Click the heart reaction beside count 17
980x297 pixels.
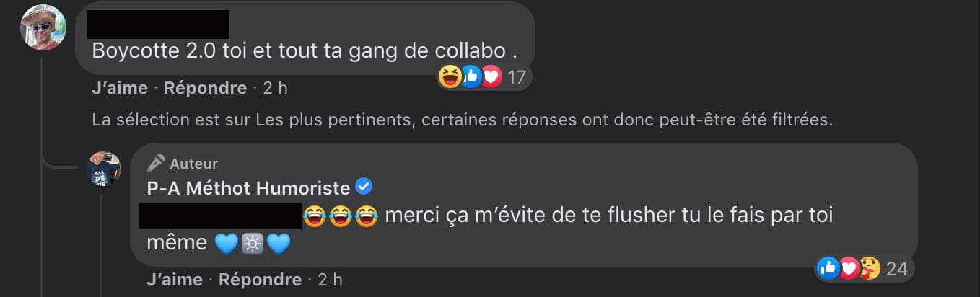tap(491, 76)
